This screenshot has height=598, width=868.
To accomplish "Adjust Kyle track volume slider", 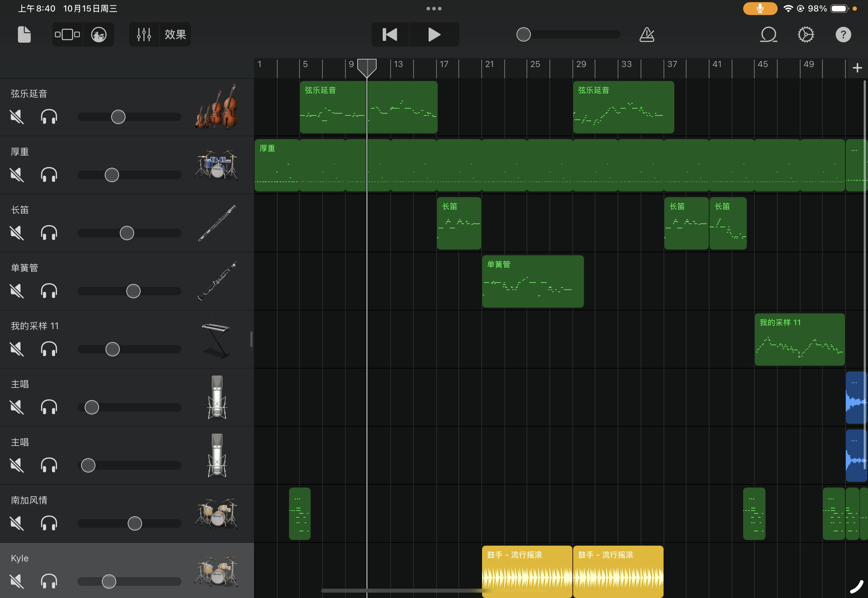I will click(109, 582).
